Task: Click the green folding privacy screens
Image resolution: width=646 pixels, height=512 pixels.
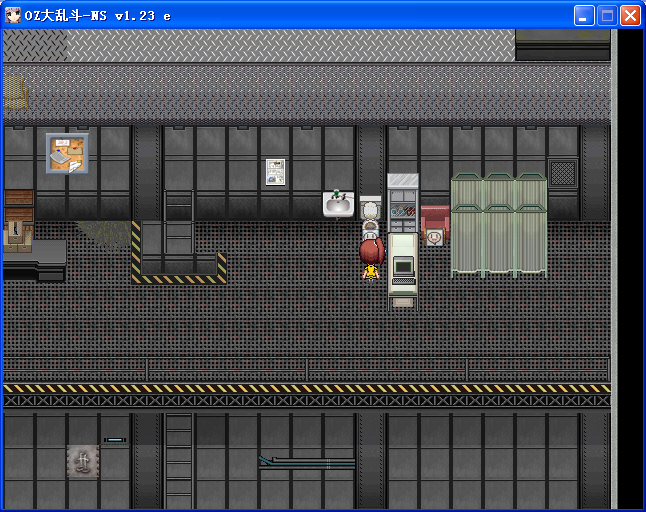Action: click(499, 225)
